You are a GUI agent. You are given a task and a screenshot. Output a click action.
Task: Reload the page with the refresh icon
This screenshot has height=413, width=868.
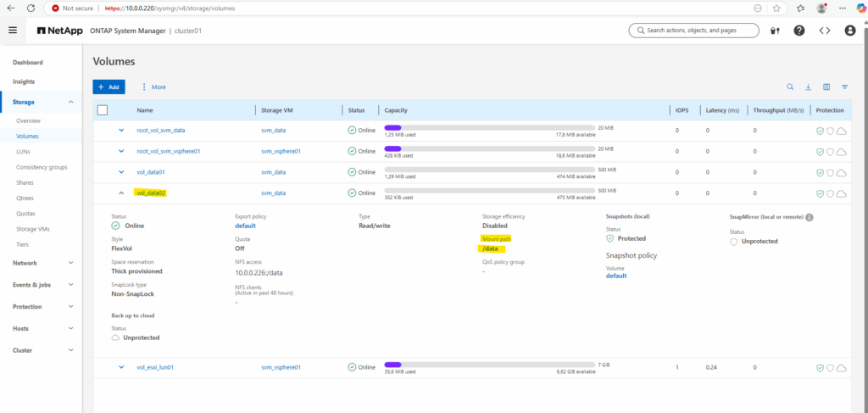tap(31, 8)
